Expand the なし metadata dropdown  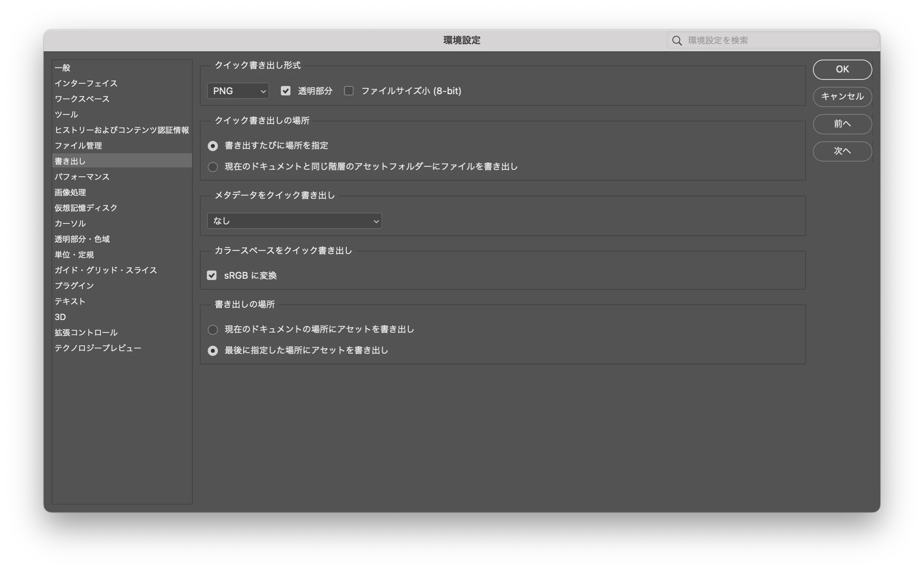294,221
